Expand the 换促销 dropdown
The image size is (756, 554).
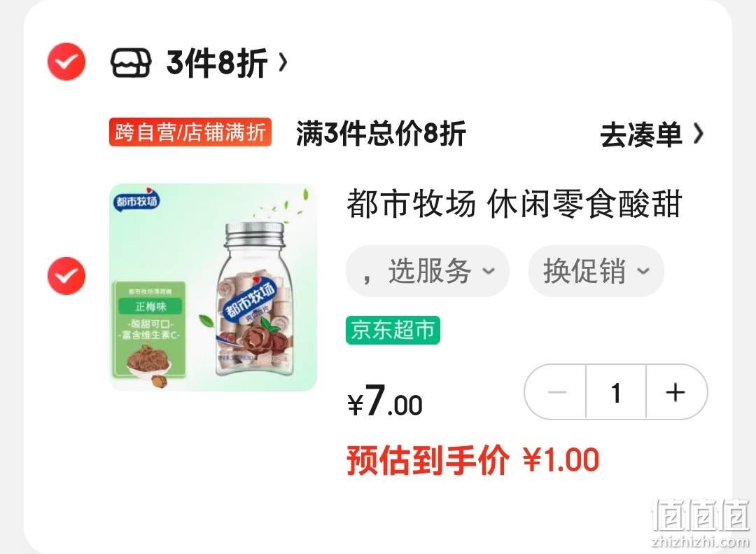596,271
